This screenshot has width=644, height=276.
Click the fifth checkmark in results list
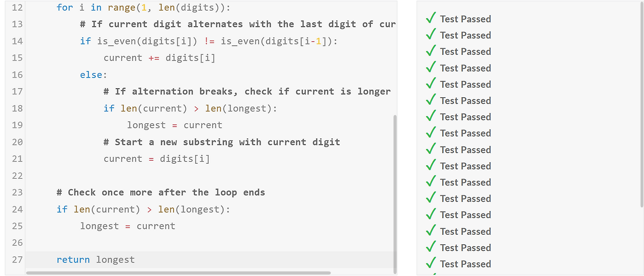431,84
